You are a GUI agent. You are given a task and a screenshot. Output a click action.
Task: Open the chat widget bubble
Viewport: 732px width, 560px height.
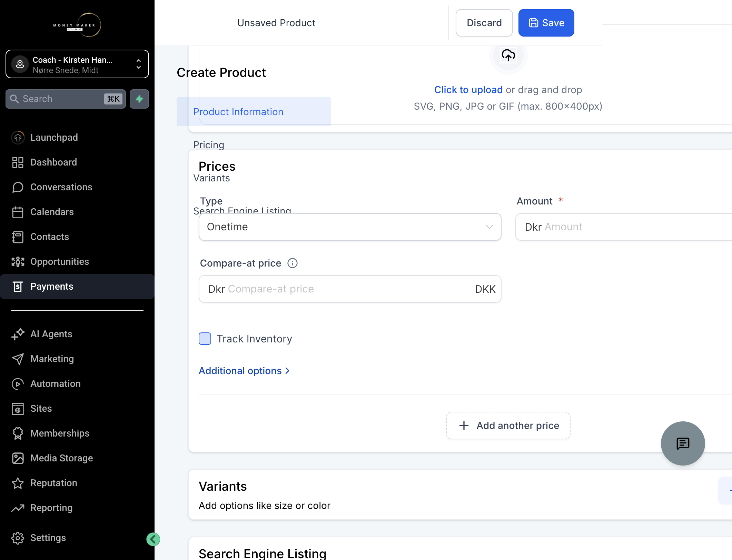683,443
